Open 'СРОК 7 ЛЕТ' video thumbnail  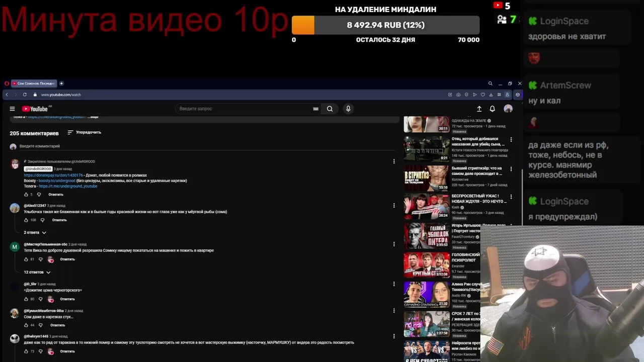click(x=427, y=324)
